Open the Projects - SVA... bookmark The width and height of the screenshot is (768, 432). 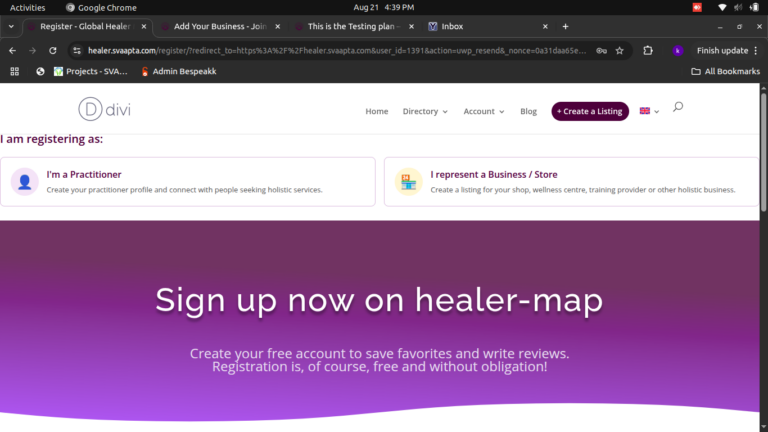point(91,72)
